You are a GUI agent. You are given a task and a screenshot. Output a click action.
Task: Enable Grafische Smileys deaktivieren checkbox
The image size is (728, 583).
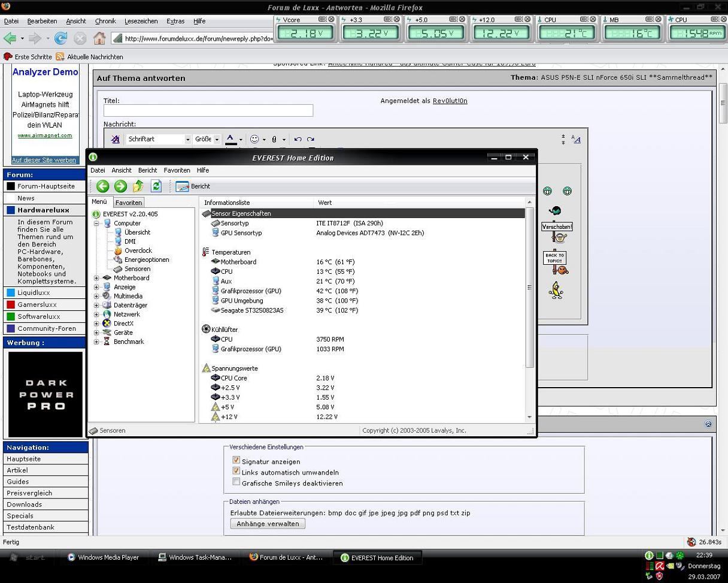pyautogui.click(x=236, y=482)
